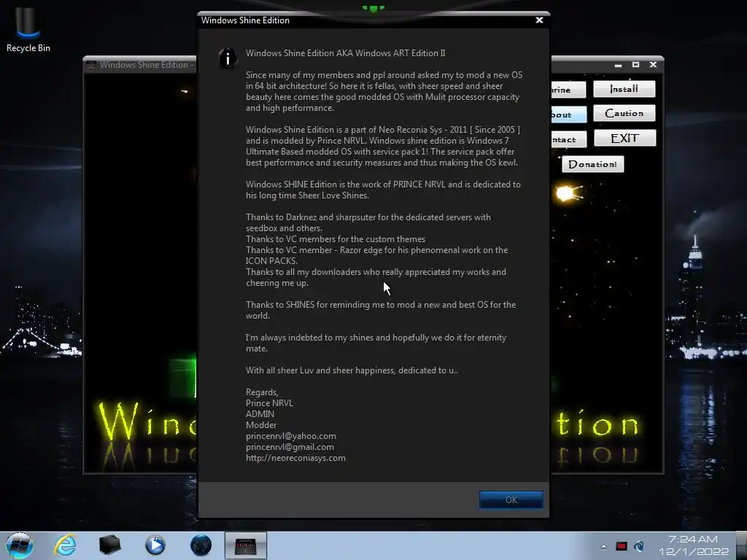
Task: Launch Internet Explorer from the taskbar
Action: [x=65, y=545]
